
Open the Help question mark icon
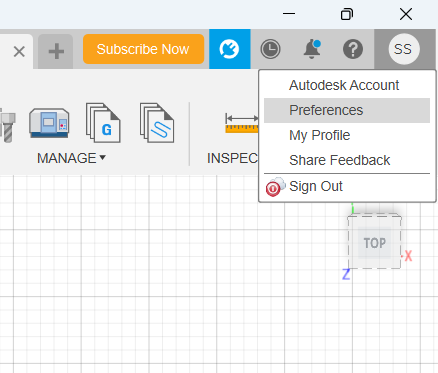(353, 49)
